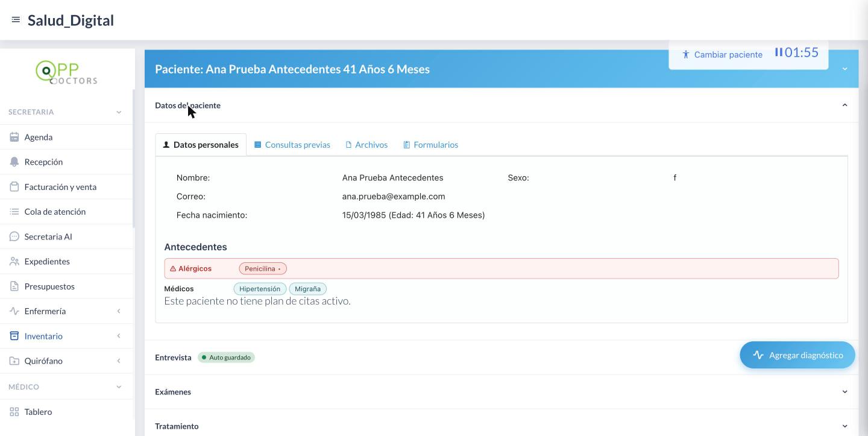868x436 pixels.
Task: Collapse the Datos del paciente panel
Action: pos(844,105)
